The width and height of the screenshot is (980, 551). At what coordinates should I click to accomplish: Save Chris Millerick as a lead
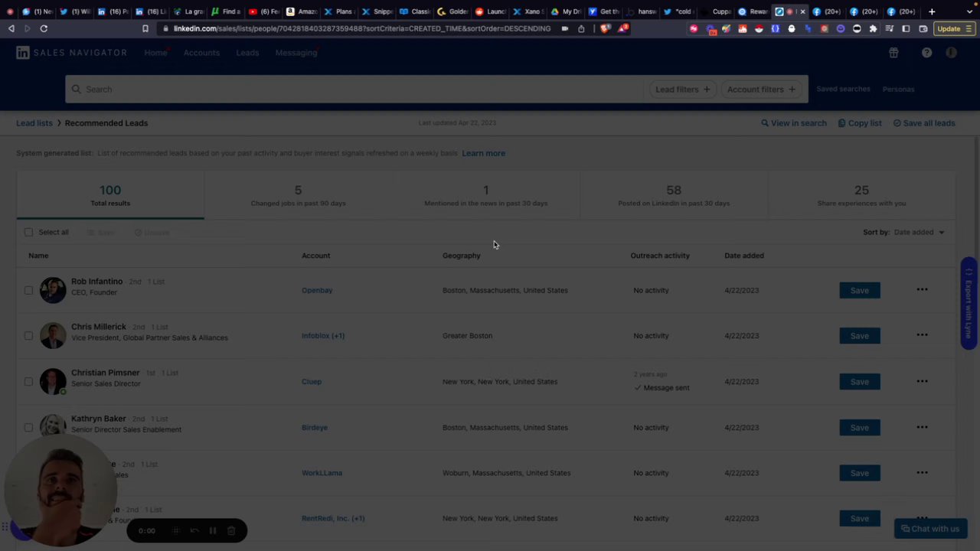860,336
